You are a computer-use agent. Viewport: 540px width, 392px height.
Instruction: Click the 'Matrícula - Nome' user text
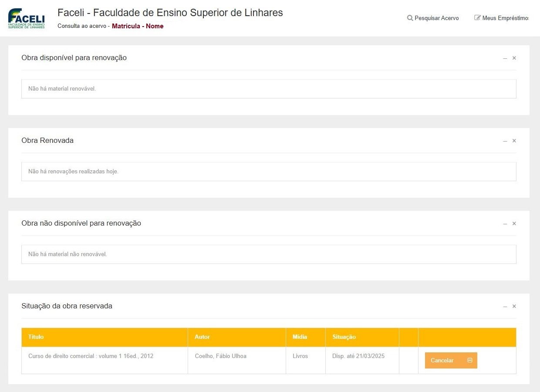[x=138, y=26]
